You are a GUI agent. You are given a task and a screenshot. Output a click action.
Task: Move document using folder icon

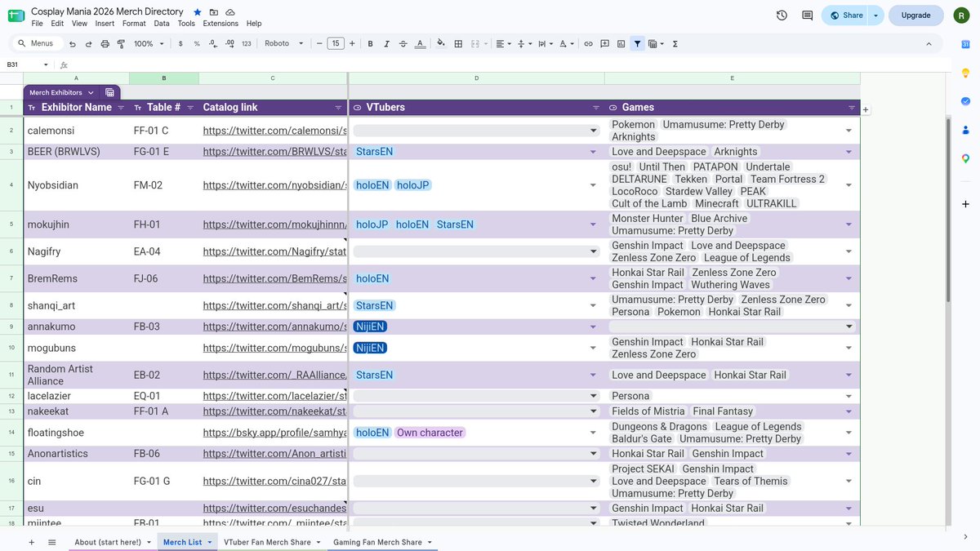(x=214, y=12)
